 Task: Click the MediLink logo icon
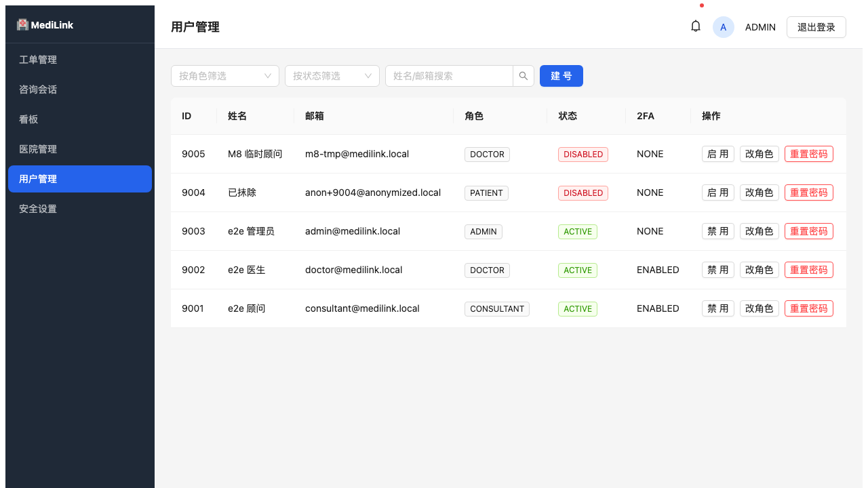point(23,24)
